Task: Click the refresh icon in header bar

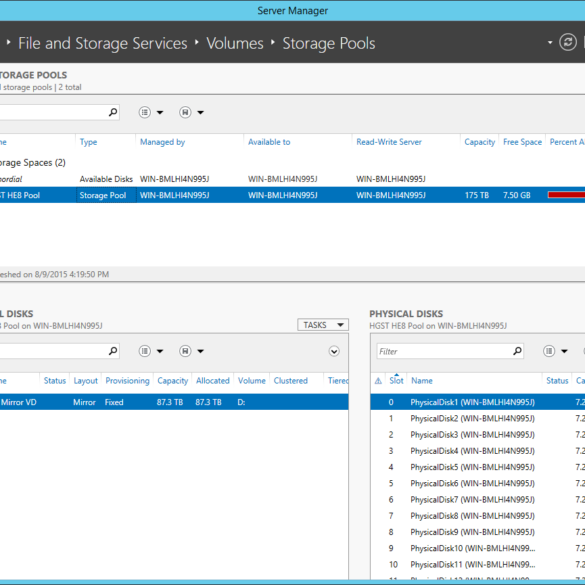Action: pos(567,42)
